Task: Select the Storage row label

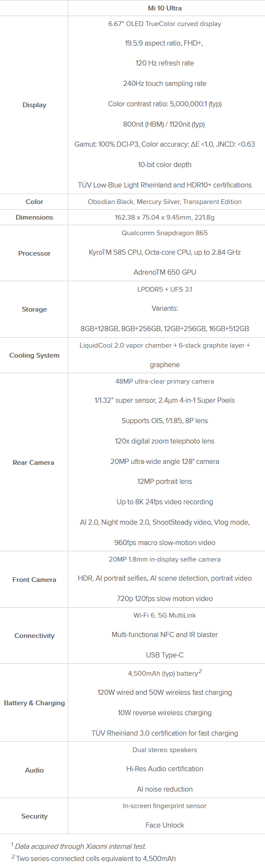Action: (x=34, y=309)
